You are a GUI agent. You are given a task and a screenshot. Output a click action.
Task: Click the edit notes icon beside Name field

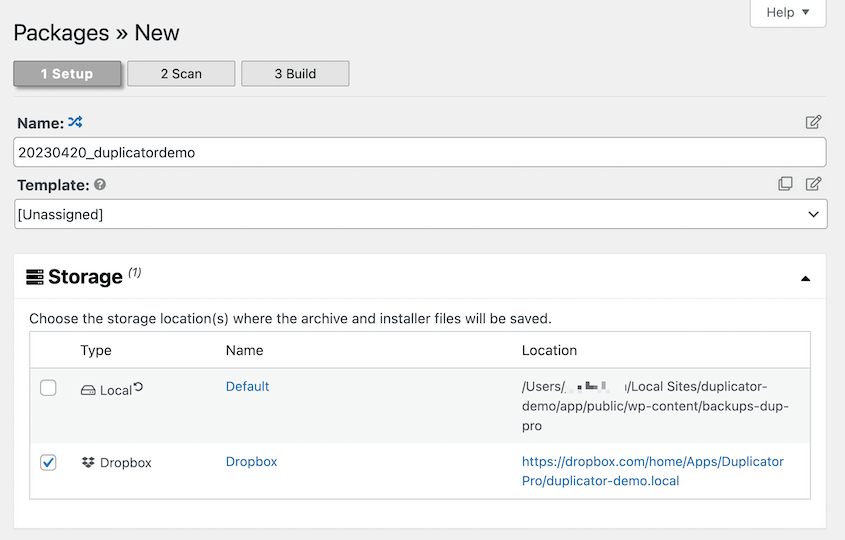(x=813, y=122)
